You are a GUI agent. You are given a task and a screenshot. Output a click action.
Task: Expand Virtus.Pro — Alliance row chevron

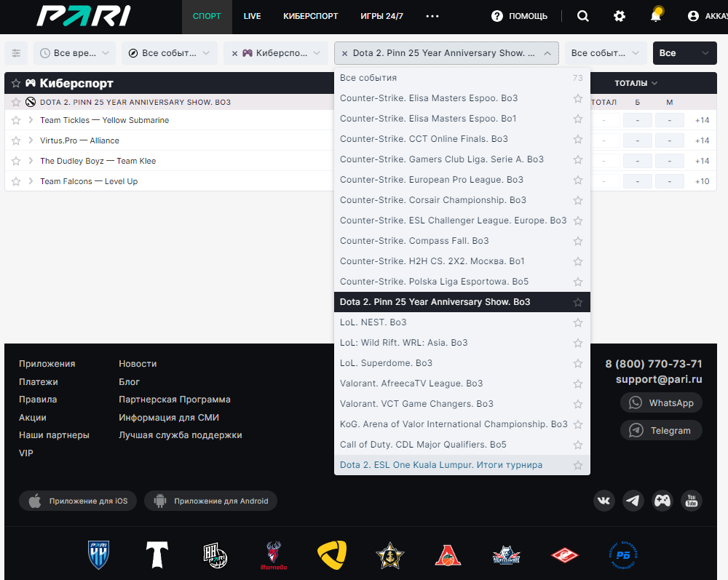coord(31,140)
